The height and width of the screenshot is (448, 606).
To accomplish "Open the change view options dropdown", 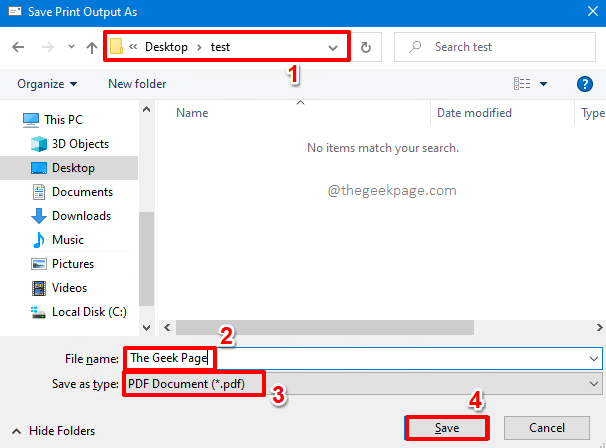I will coord(543,84).
